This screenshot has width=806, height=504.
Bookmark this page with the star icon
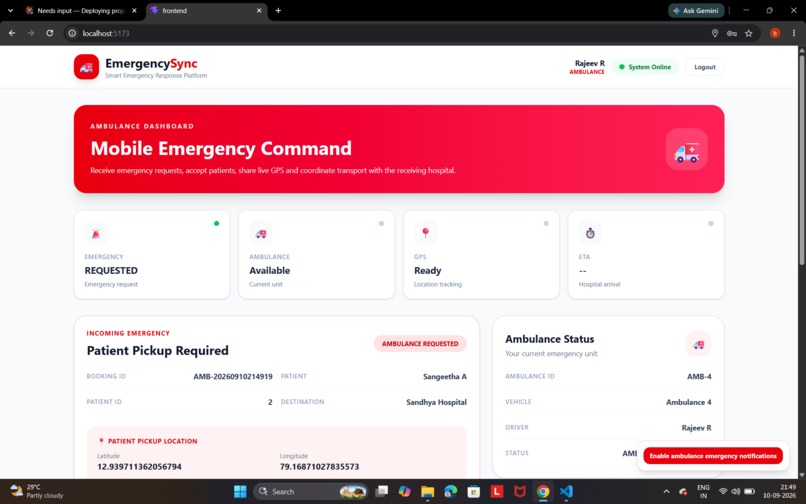748,33
